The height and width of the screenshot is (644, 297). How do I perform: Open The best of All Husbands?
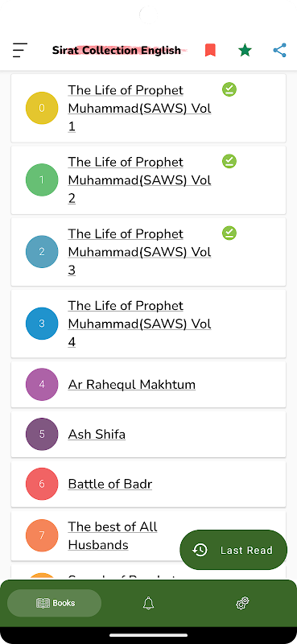click(x=112, y=535)
